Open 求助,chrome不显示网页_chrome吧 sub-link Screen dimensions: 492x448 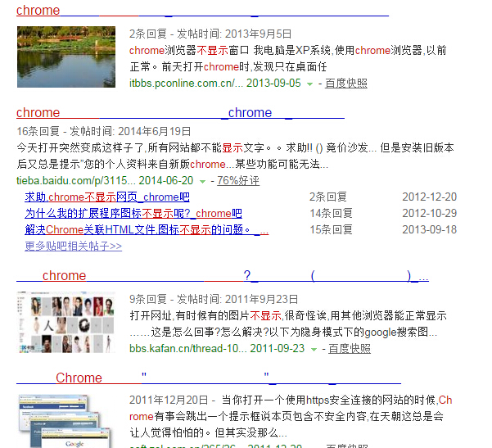point(107,197)
